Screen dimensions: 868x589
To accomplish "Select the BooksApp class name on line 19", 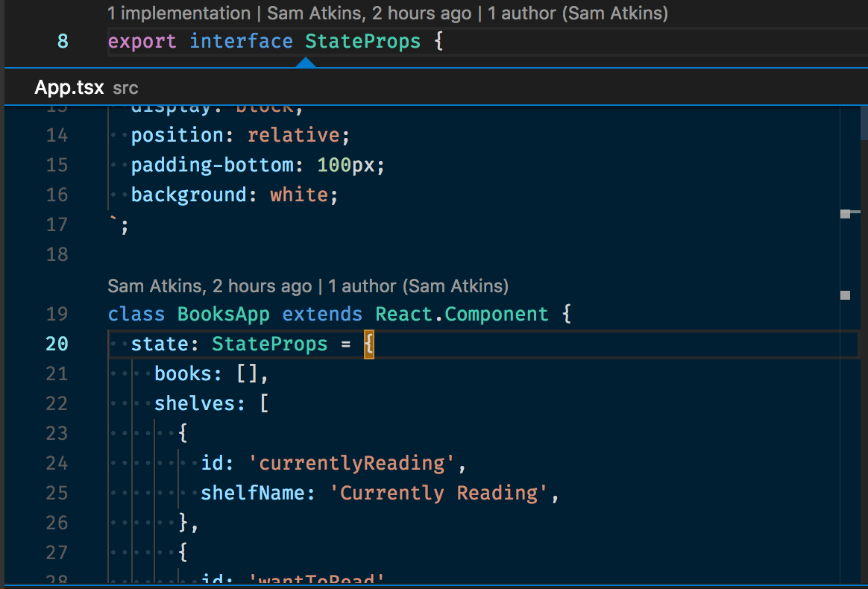I will (x=223, y=314).
